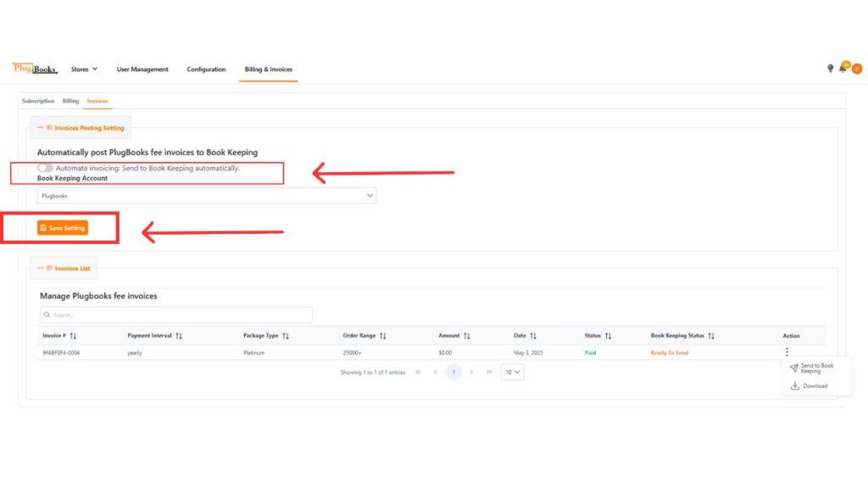Sort by Invoice # column arrows

(73, 336)
